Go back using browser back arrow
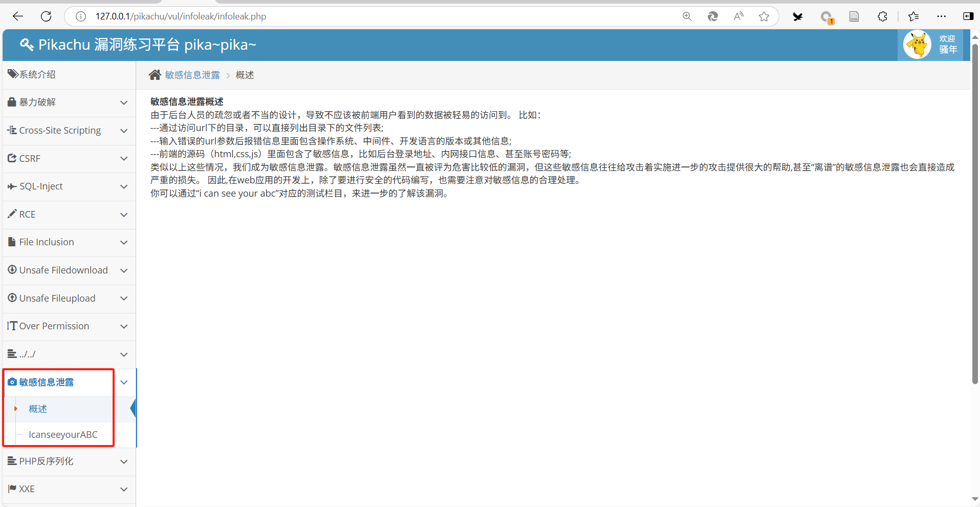The width and height of the screenshot is (980, 507). (18, 16)
